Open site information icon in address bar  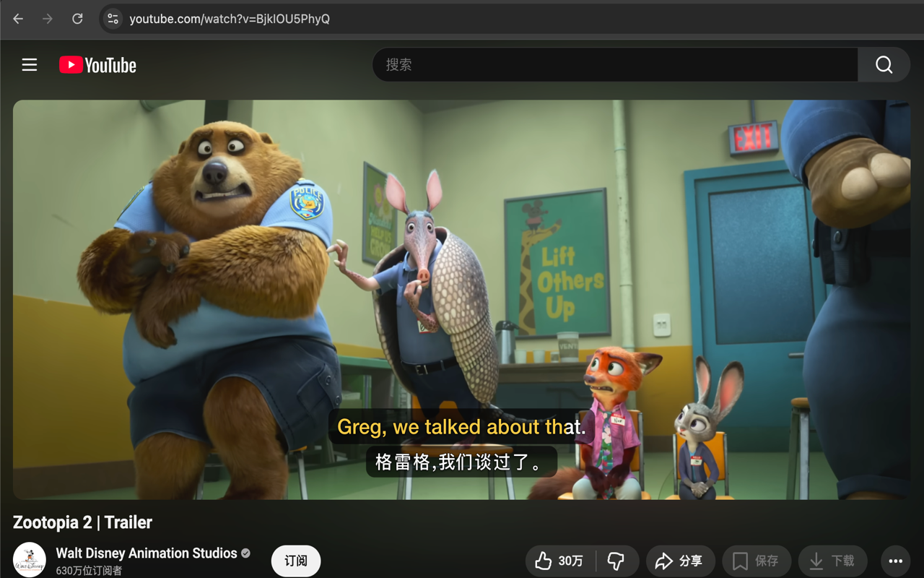[x=113, y=19]
